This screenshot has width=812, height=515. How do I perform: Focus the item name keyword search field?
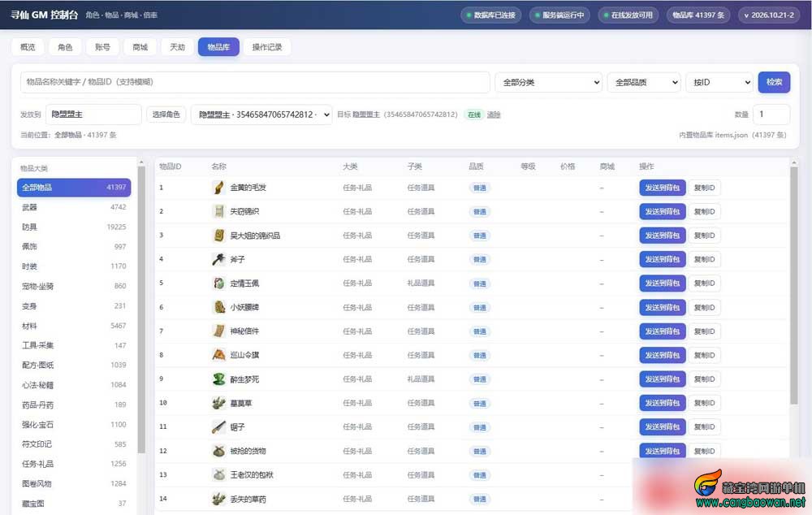255,82
